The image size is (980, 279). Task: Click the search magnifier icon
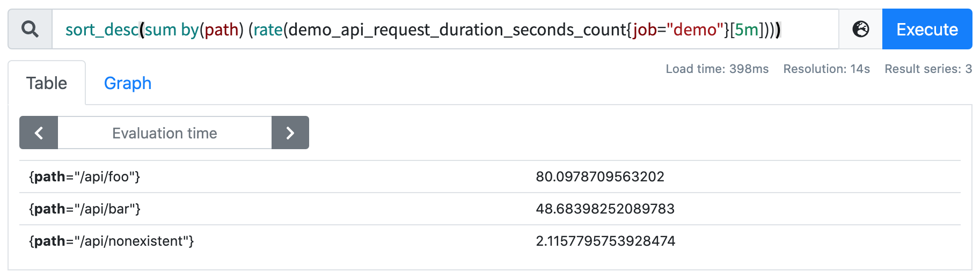(x=30, y=29)
